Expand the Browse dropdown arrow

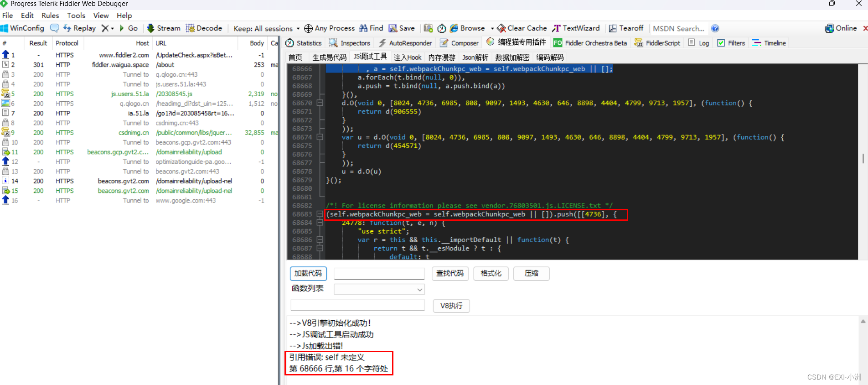(492, 28)
